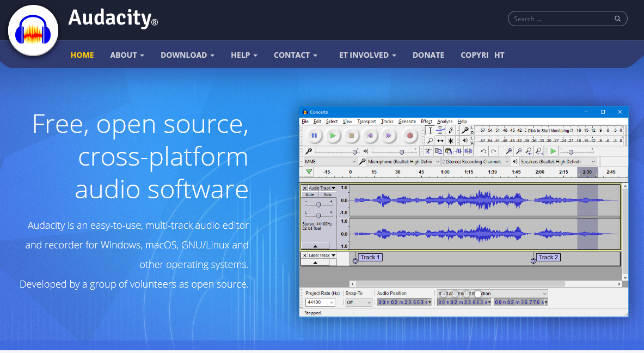Click the Undo arrow icon
This screenshot has height=353, width=644.
click(483, 151)
